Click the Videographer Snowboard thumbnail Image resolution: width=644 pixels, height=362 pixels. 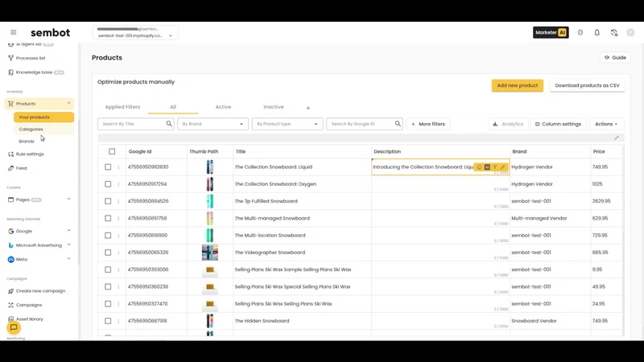pos(210,253)
